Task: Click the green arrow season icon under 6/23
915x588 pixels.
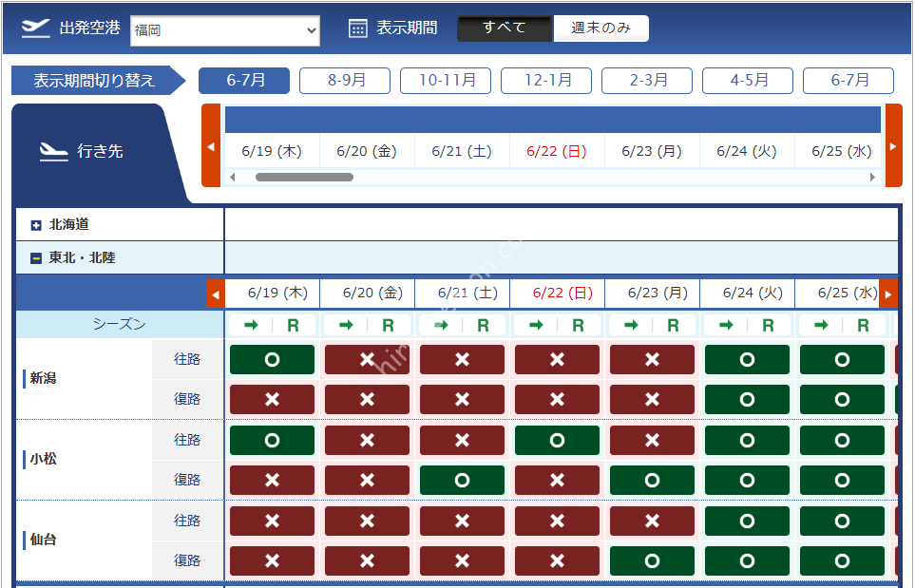Action: (632, 326)
